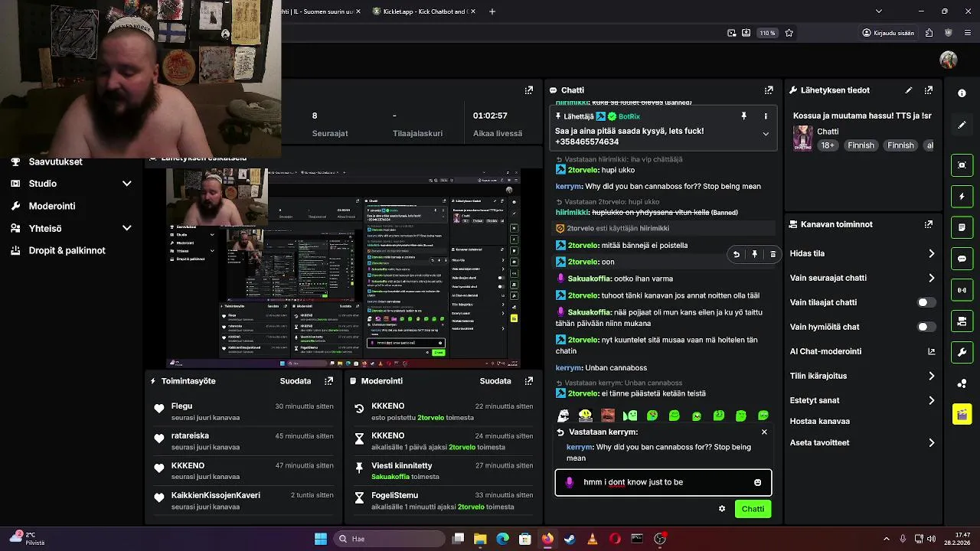The width and height of the screenshot is (980, 551).
Task: Toggle the stream preview sidebar icon
Action: tap(962, 165)
